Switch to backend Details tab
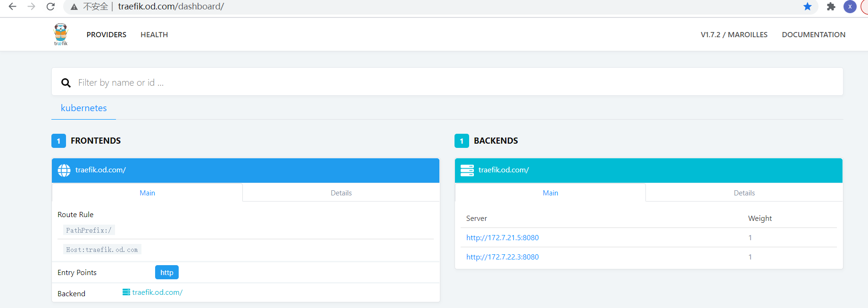This screenshot has width=868, height=308. [744, 193]
